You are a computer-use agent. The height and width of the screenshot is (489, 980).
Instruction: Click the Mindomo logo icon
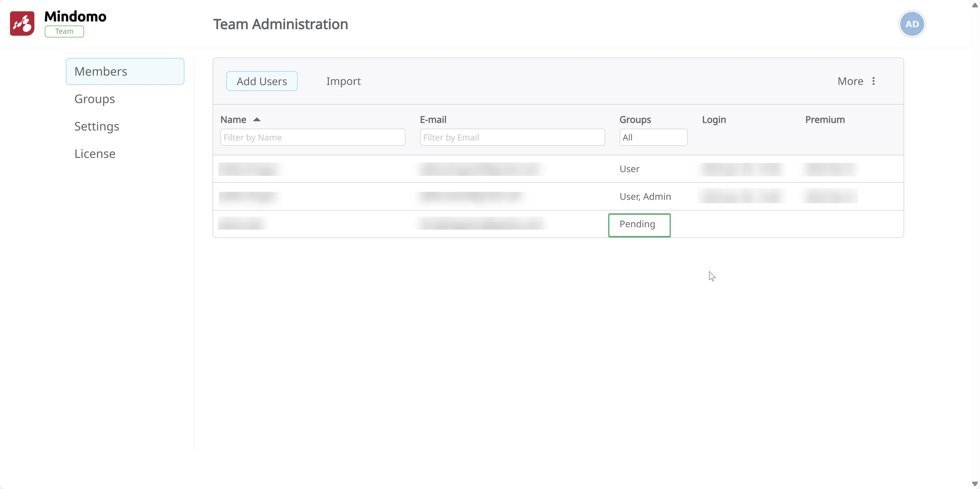(22, 24)
